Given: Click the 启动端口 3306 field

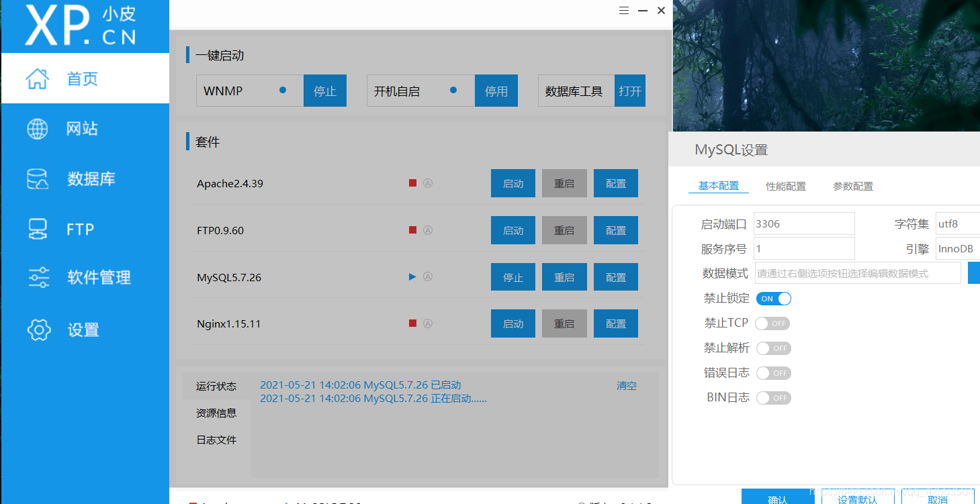Looking at the screenshot, I should pyautogui.click(x=804, y=223).
